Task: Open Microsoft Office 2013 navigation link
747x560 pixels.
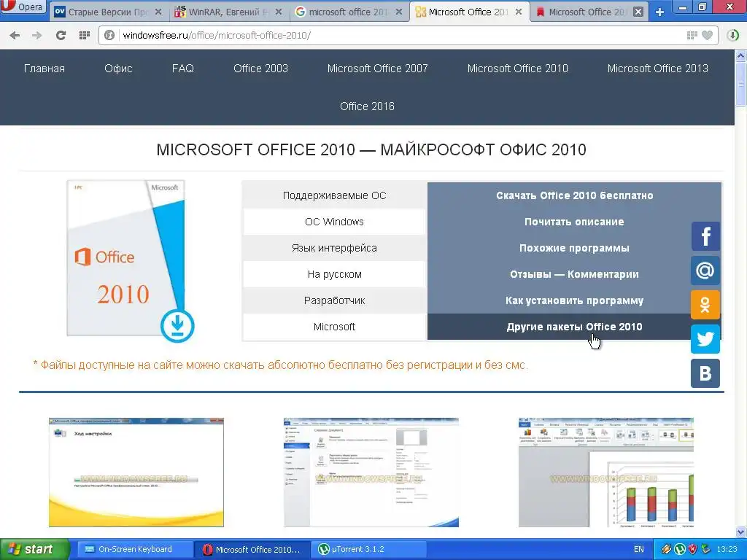Action: [658, 69]
